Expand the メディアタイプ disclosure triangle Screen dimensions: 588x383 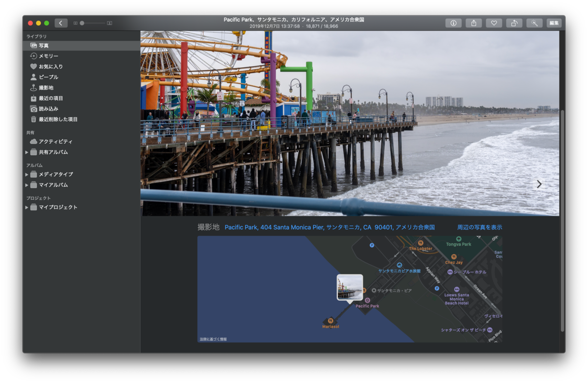pyautogui.click(x=27, y=175)
